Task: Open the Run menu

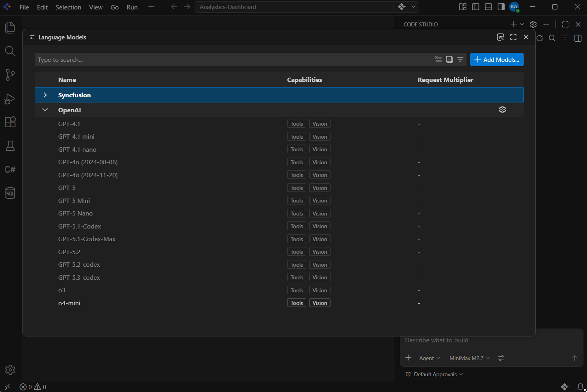Action: point(132,7)
